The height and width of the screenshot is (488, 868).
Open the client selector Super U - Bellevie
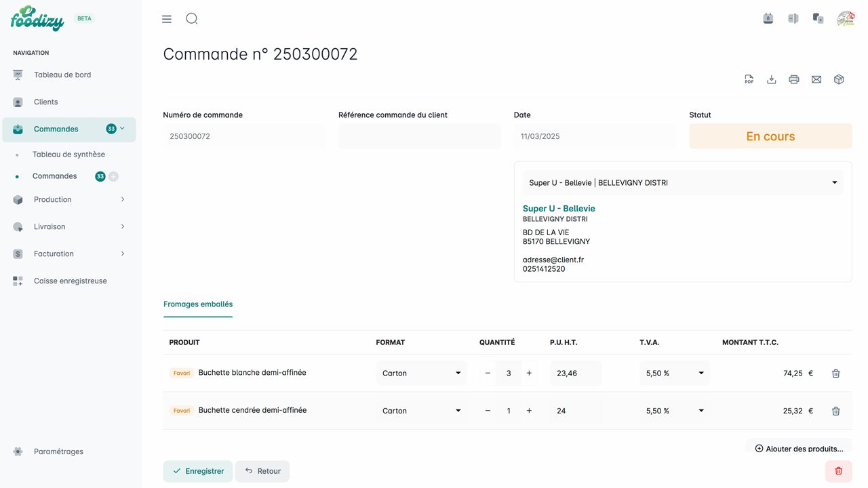(682, 183)
